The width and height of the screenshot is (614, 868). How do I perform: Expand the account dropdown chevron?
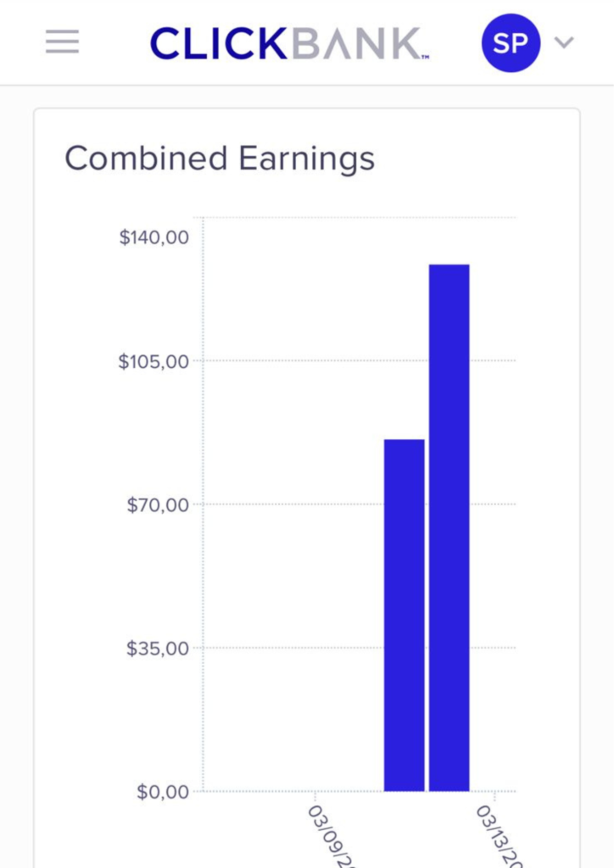point(564,42)
